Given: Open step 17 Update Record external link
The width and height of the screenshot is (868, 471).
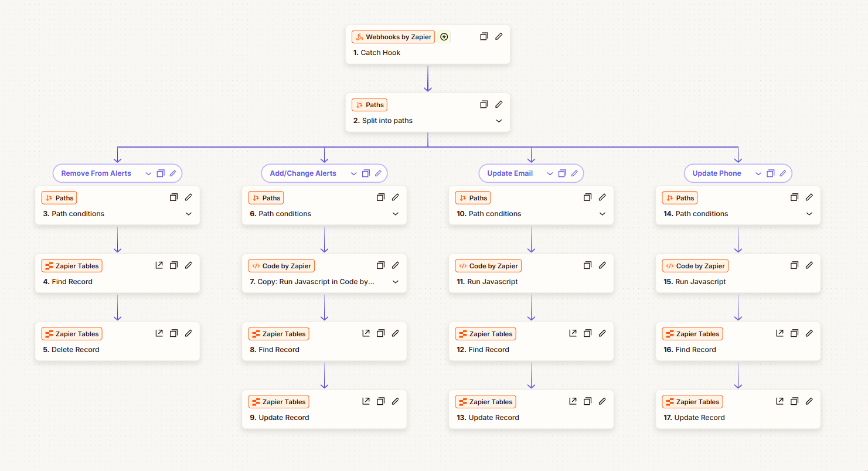Looking at the screenshot, I should [x=780, y=401].
